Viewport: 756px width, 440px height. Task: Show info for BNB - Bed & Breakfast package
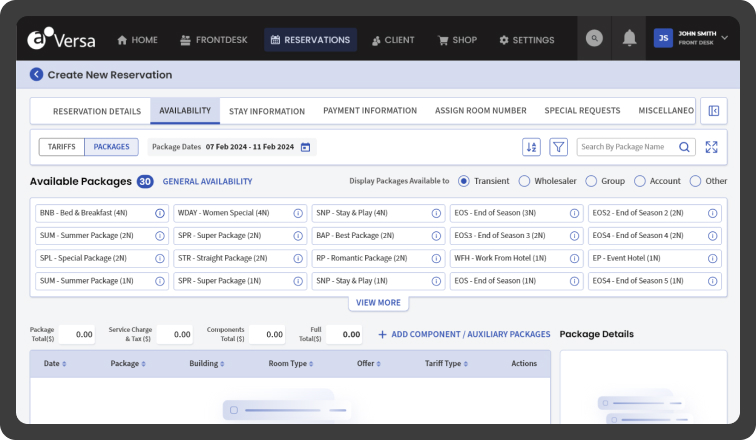click(x=160, y=213)
